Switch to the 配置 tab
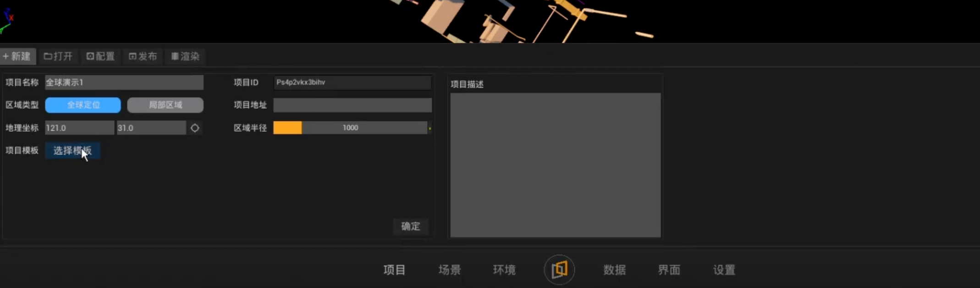Screen dimensions: 980x288 coord(101,56)
